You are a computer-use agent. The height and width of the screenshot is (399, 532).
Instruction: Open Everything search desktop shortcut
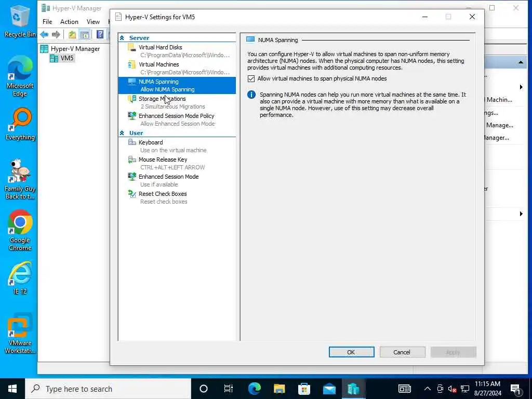[20, 124]
